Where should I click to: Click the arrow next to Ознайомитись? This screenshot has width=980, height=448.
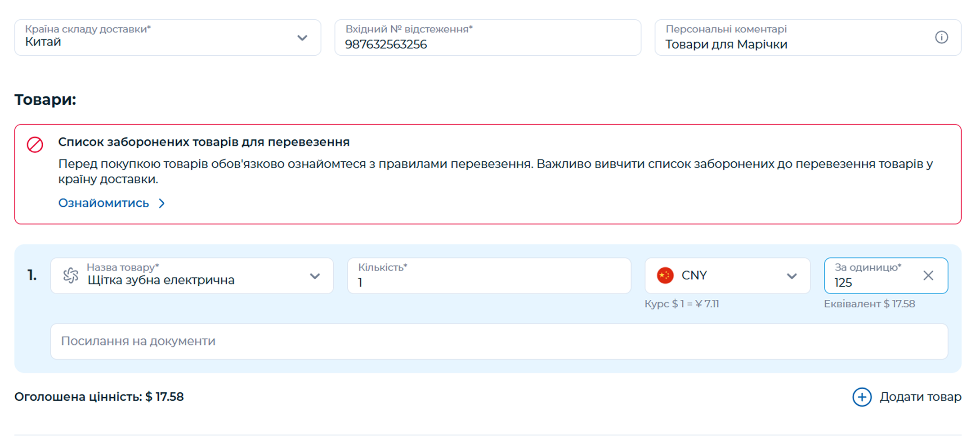tap(162, 204)
